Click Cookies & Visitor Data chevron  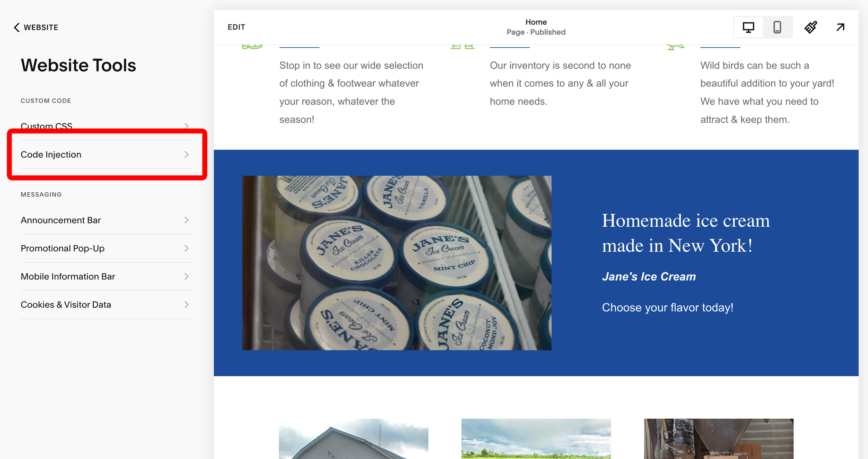coord(186,304)
